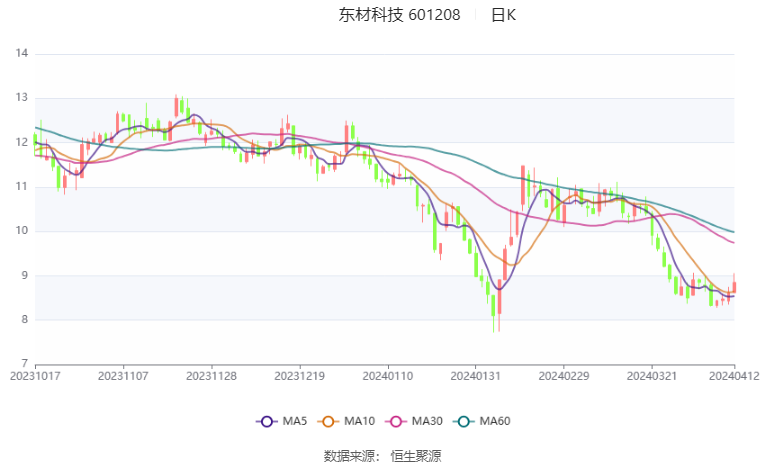Click the 20240131 date axis label
This screenshot has height=465, width=765.
(476, 376)
